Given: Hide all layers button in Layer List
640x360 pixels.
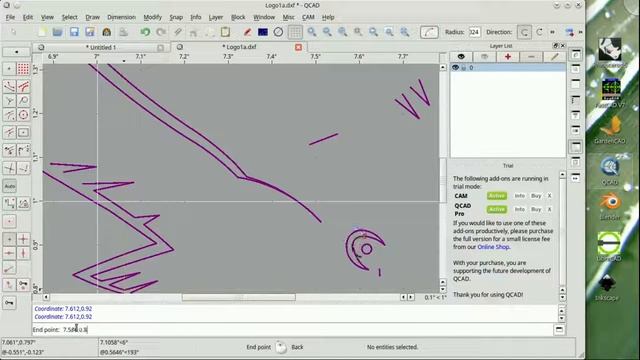Looking at the screenshot, I should click(x=484, y=57).
